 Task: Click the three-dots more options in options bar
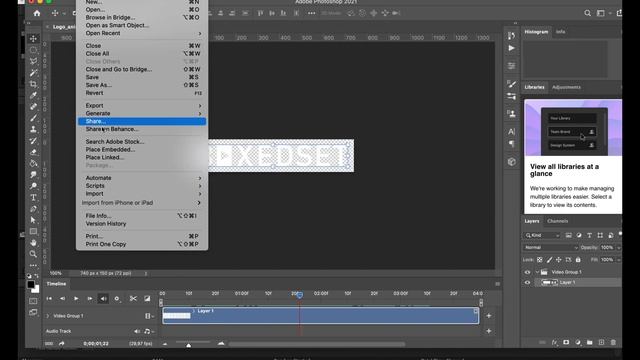(311, 13)
